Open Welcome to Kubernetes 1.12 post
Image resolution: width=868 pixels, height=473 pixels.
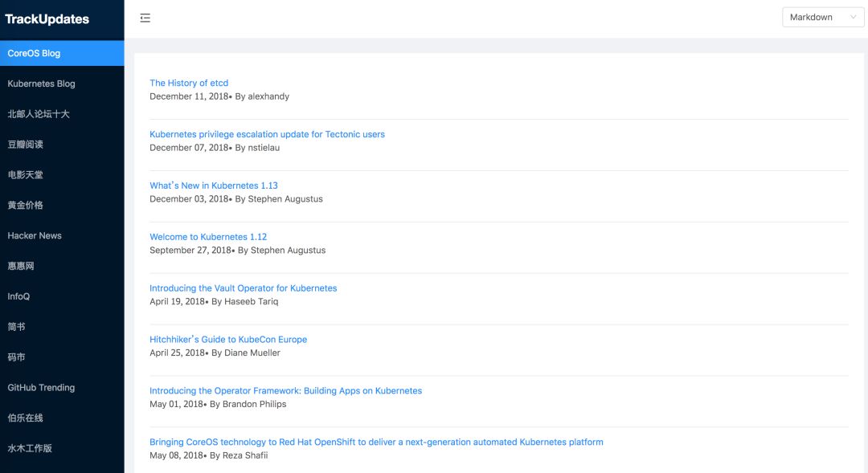(208, 237)
